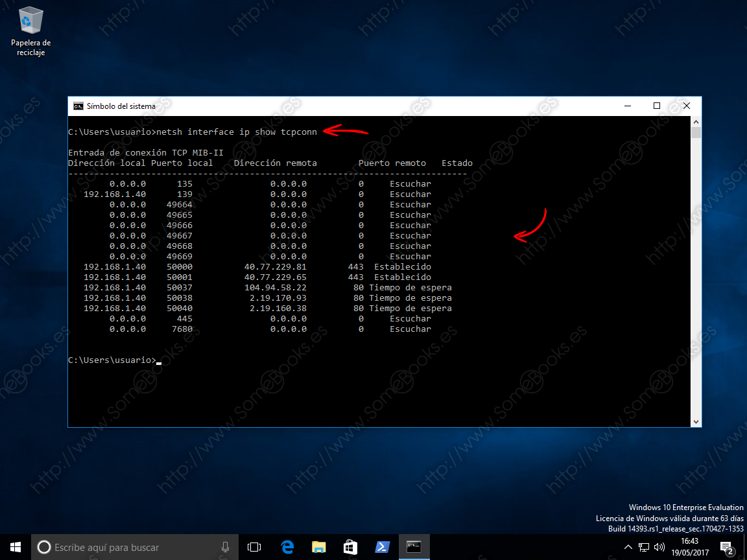
Task: Open Windows PowerShell from the taskbar
Action: coord(382,546)
